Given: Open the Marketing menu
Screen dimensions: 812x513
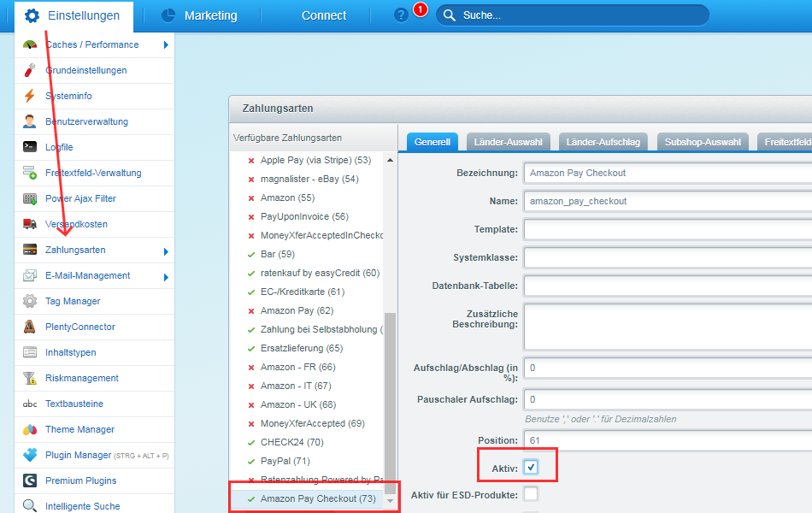Looking at the screenshot, I should pos(210,15).
